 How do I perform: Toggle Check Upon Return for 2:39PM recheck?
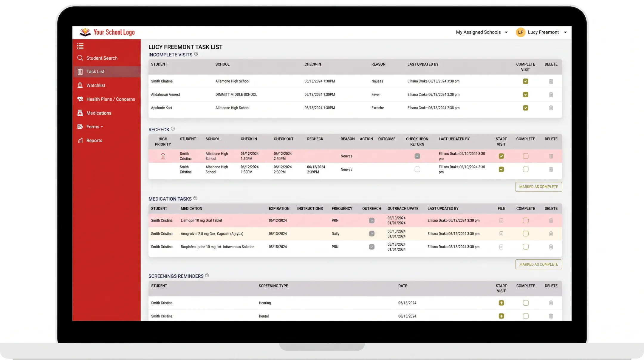point(417,169)
